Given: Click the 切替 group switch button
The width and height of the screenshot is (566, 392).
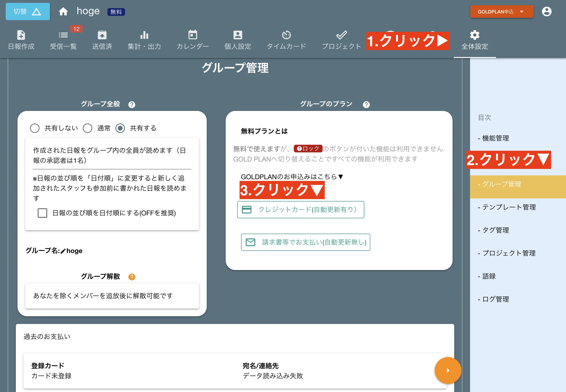Looking at the screenshot, I should 28,12.
